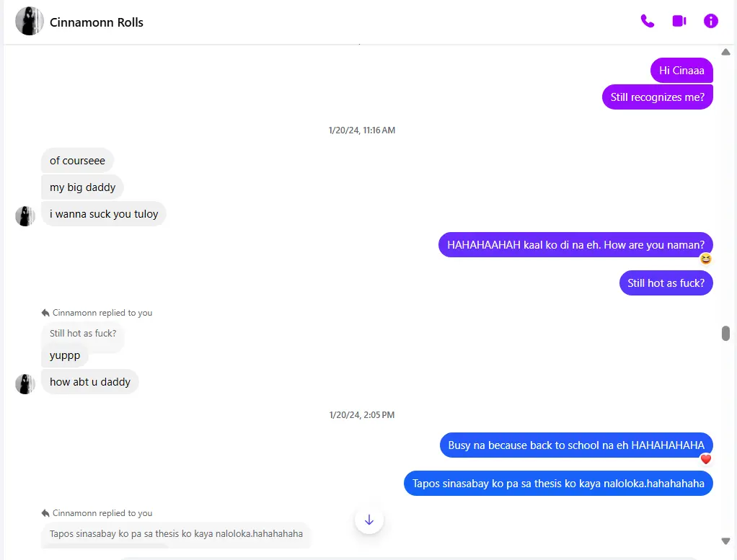Open the Cinnamonn Rolls contact name
Image resolution: width=737 pixels, height=560 pixels.
(97, 22)
